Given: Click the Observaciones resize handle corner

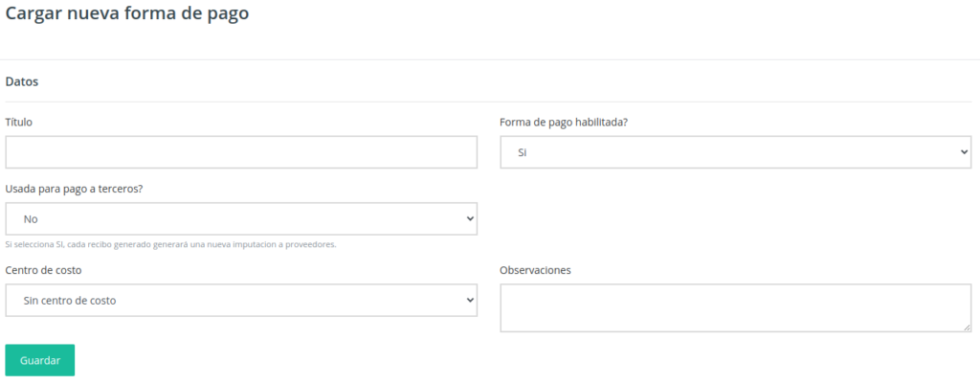Looking at the screenshot, I should [967, 328].
